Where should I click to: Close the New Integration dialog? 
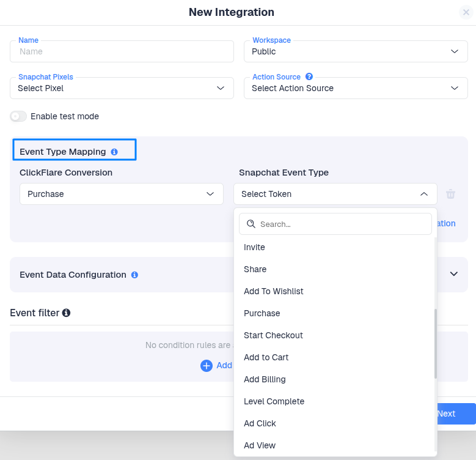click(466, 12)
